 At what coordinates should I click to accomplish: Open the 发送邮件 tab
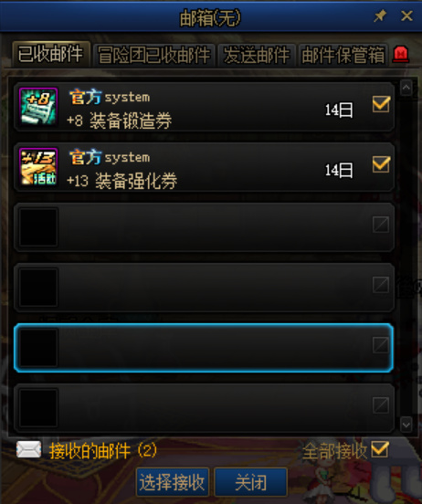click(x=257, y=55)
